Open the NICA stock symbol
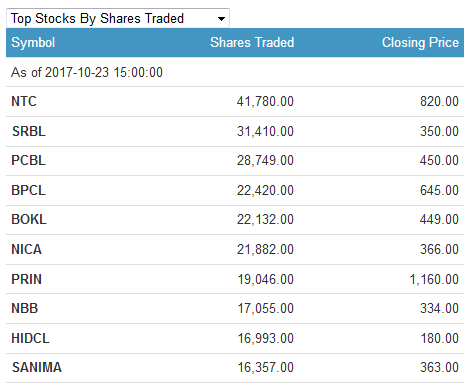 point(26,249)
